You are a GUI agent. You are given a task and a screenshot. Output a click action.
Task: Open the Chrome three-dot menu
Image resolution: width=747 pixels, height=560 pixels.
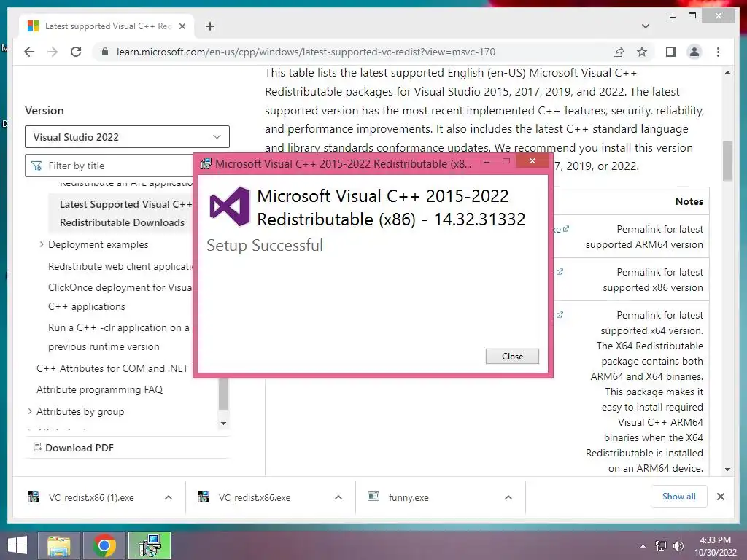[718, 52]
